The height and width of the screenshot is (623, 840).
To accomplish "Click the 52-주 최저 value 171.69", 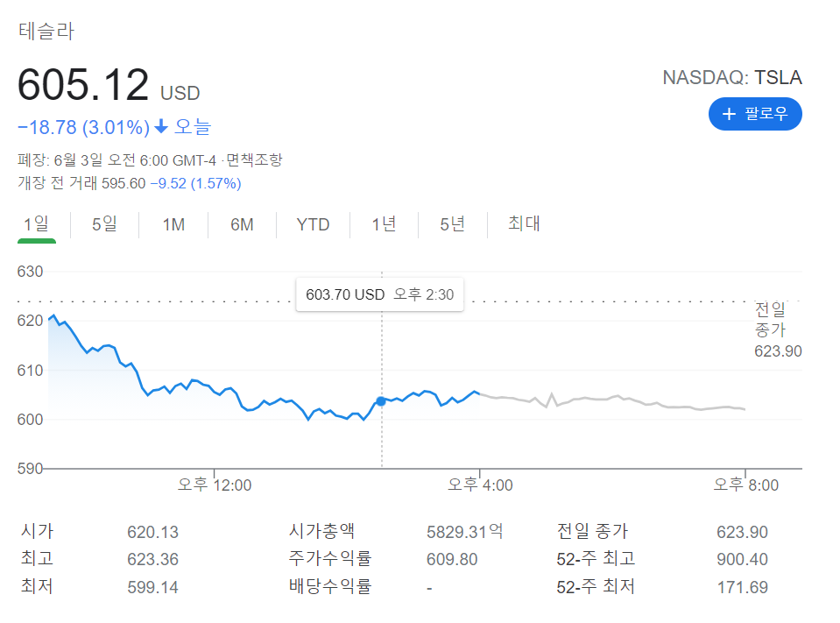I will (x=743, y=587).
